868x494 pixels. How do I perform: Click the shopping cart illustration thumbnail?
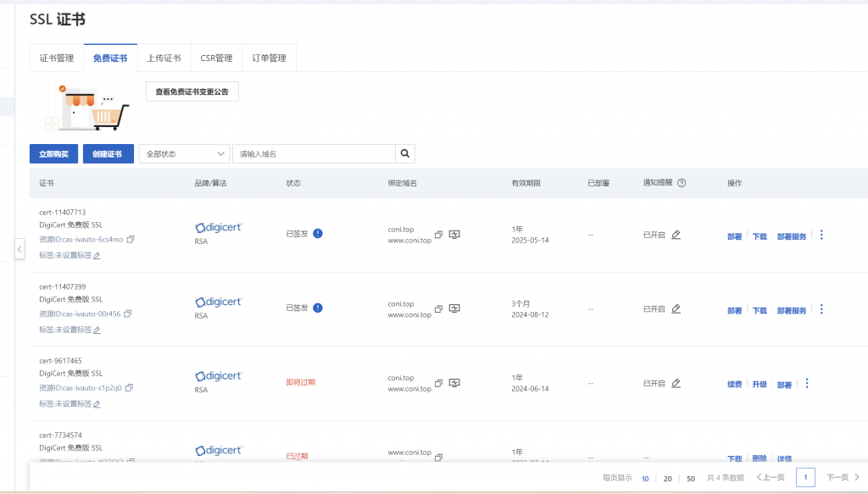pyautogui.click(x=86, y=108)
